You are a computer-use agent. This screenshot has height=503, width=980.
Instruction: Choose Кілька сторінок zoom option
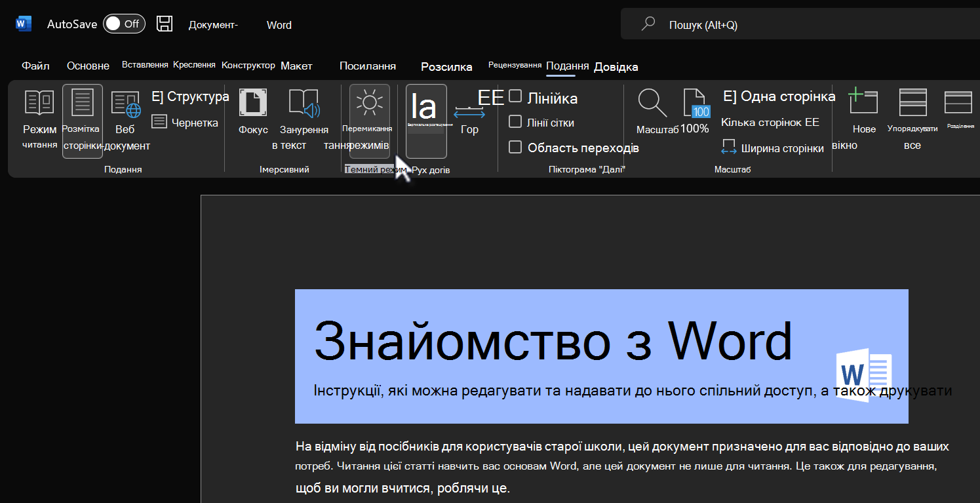[770, 123]
